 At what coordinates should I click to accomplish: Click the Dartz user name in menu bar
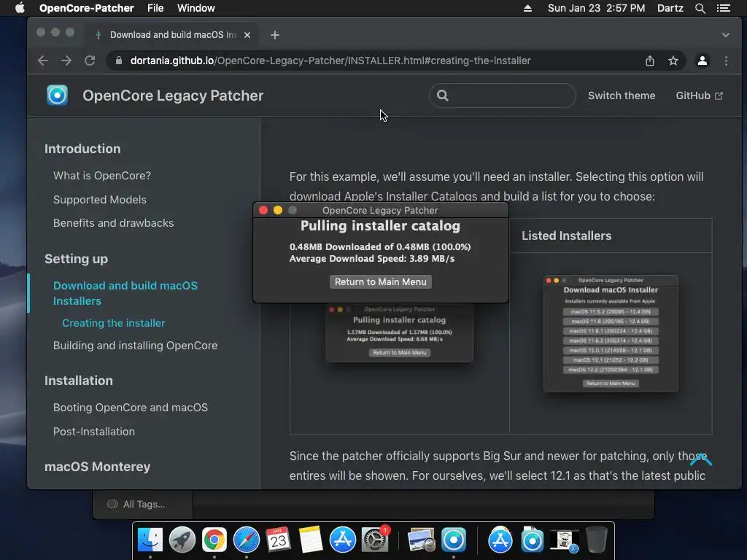click(x=670, y=8)
